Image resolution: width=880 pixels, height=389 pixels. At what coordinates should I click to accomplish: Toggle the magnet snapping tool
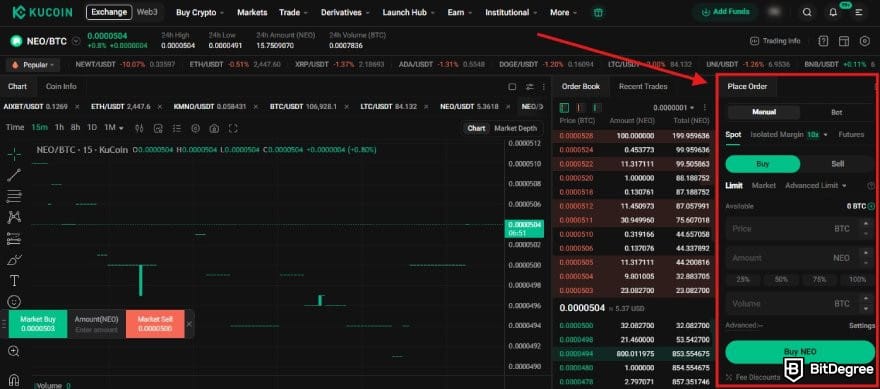click(x=14, y=380)
